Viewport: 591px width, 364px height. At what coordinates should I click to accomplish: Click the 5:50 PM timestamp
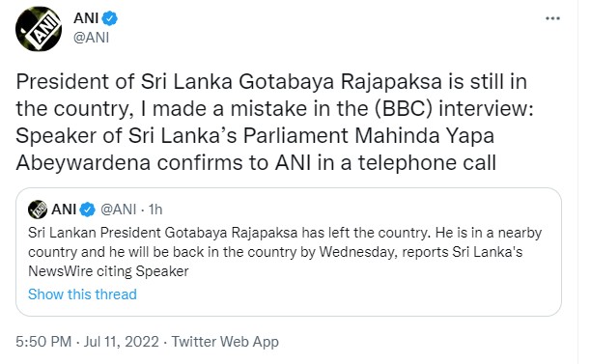[43, 342]
